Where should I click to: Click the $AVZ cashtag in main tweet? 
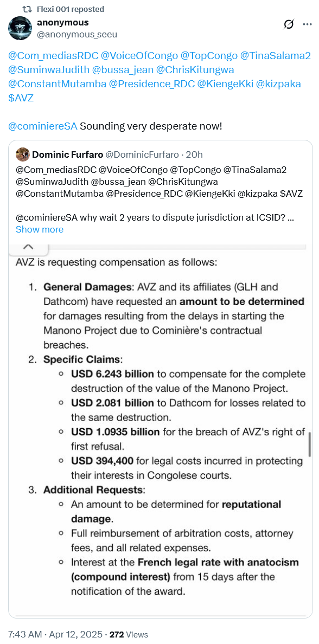point(21,98)
